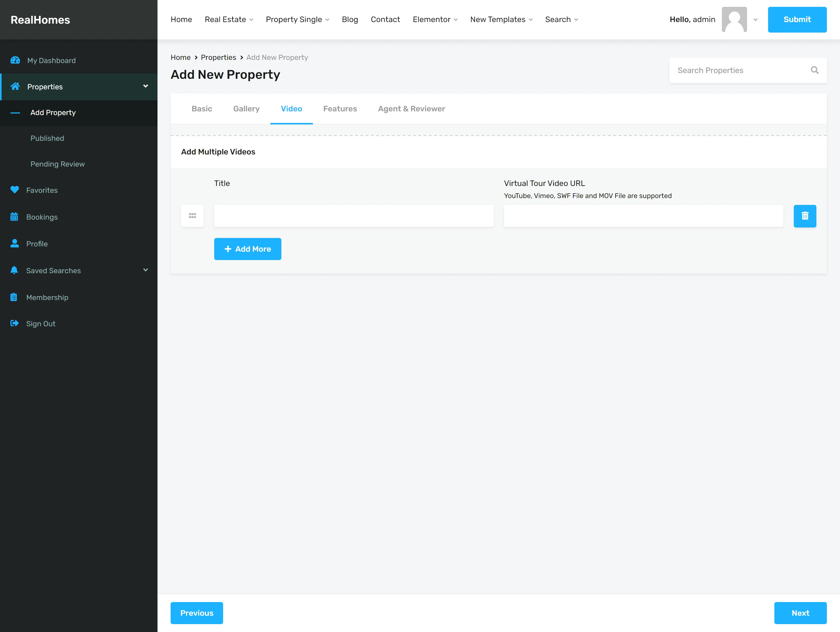This screenshot has width=840, height=632.
Task: Open Pending Review in the sidebar
Action: click(x=57, y=164)
